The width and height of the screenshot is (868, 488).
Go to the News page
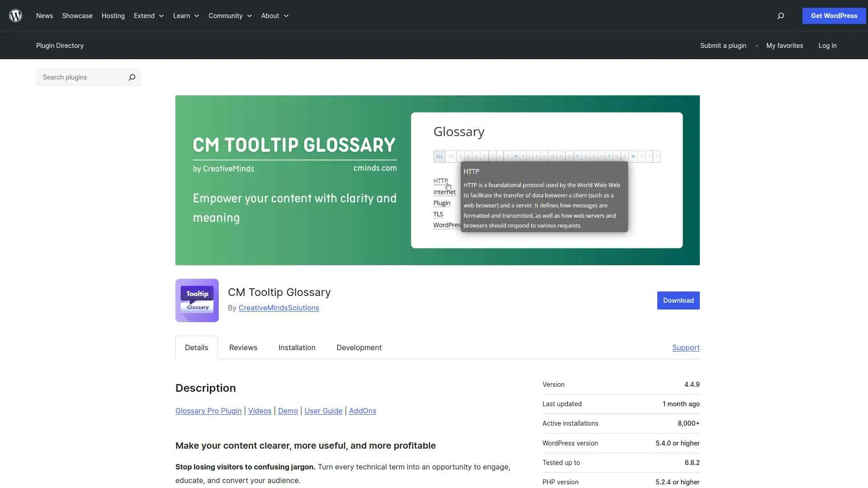point(44,16)
